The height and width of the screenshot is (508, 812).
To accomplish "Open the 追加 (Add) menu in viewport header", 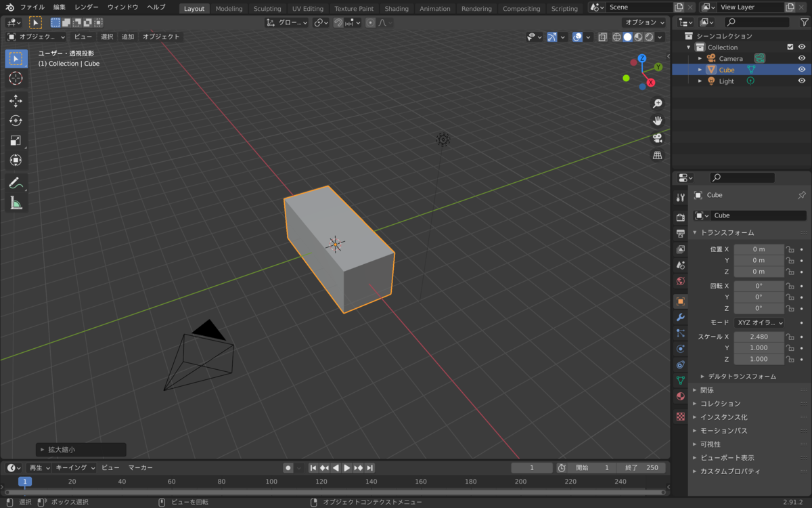I will point(128,37).
